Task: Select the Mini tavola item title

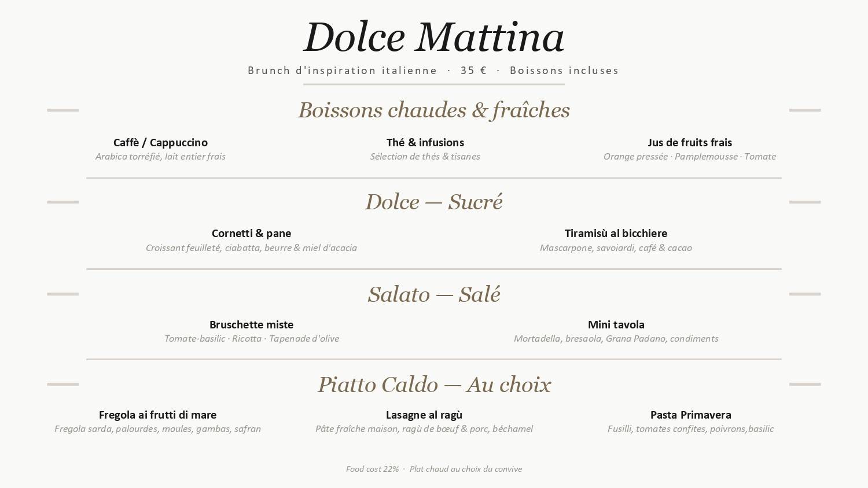Action: (616, 324)
